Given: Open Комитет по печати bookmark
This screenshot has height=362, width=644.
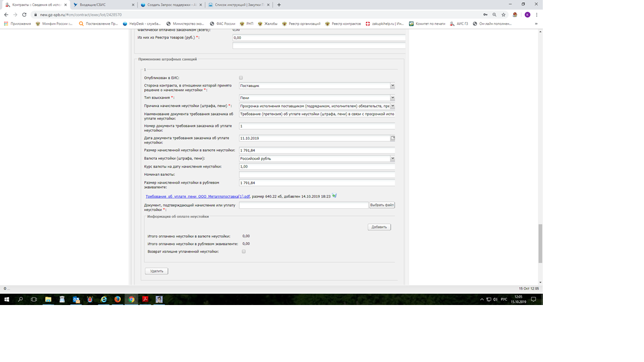Looking at the screenshot, I should coord(427,24).
